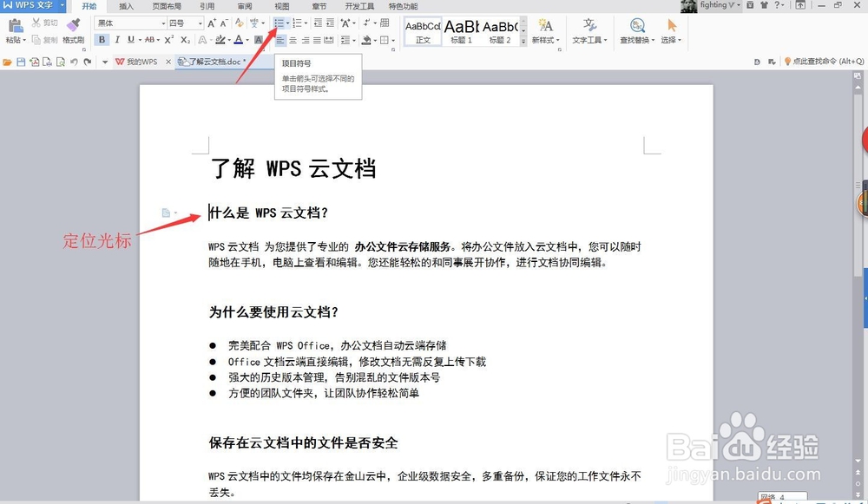The image size is (868, 504).
Task: Open the 页面布局 Page Layout tab
Action: pyautogui.click(x=167, y=6)
